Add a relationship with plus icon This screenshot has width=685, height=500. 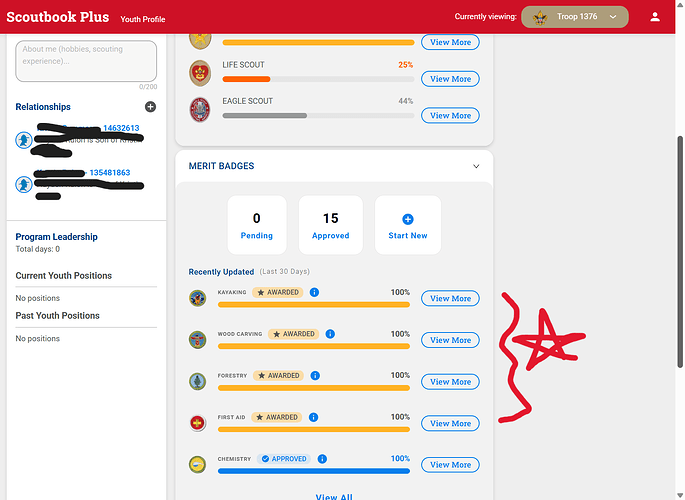pyautogui.click(x=150, y=107)
